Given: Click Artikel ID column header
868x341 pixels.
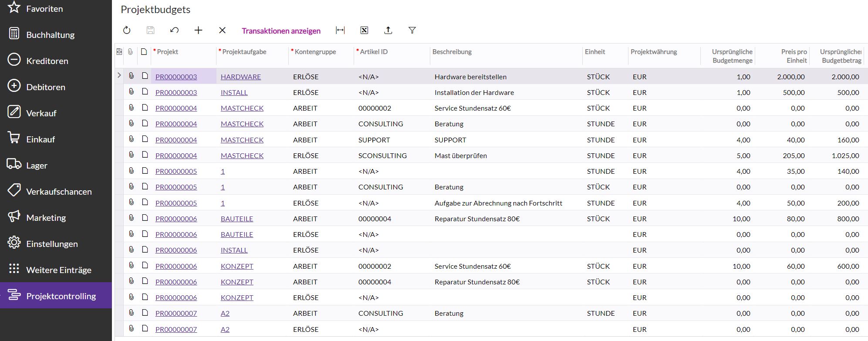Looking at the screenshot, I should coord(373,52).
